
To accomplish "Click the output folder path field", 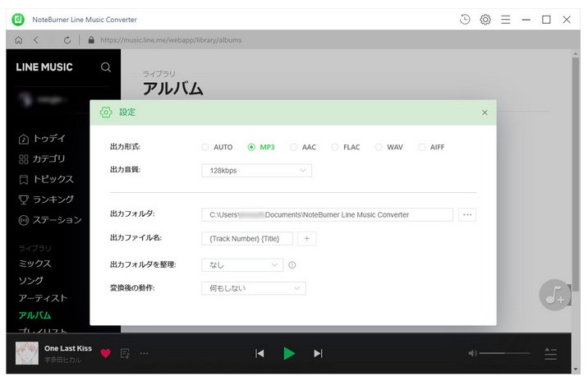I will click(x=327, y=215).
